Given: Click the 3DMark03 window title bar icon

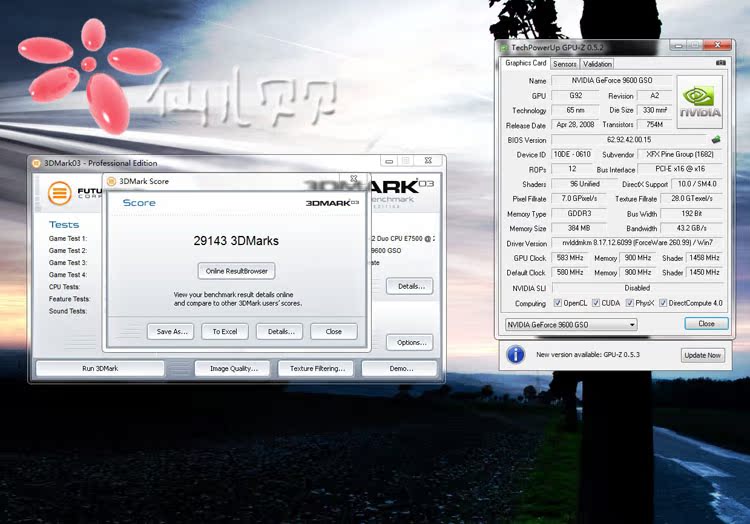Looking at the screenshot, I should [36, 163].
